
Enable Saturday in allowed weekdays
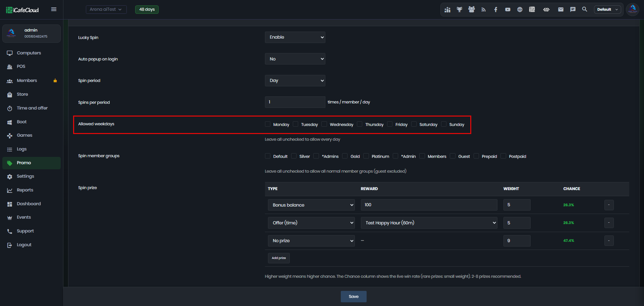click(x=414, y=124)
